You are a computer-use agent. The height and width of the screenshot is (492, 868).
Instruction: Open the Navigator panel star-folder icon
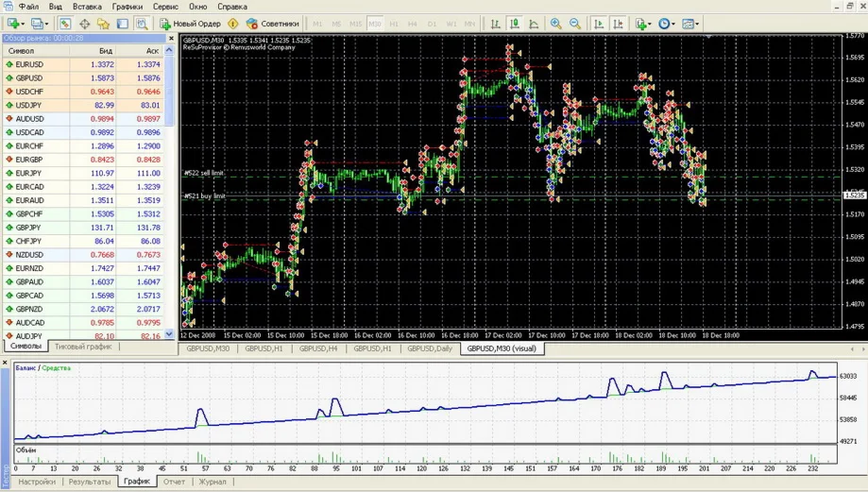pos(103,24)
